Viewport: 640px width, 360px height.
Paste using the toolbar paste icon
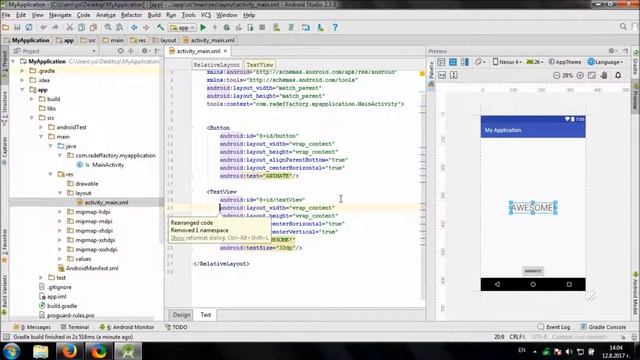click(x=93, y=27)
